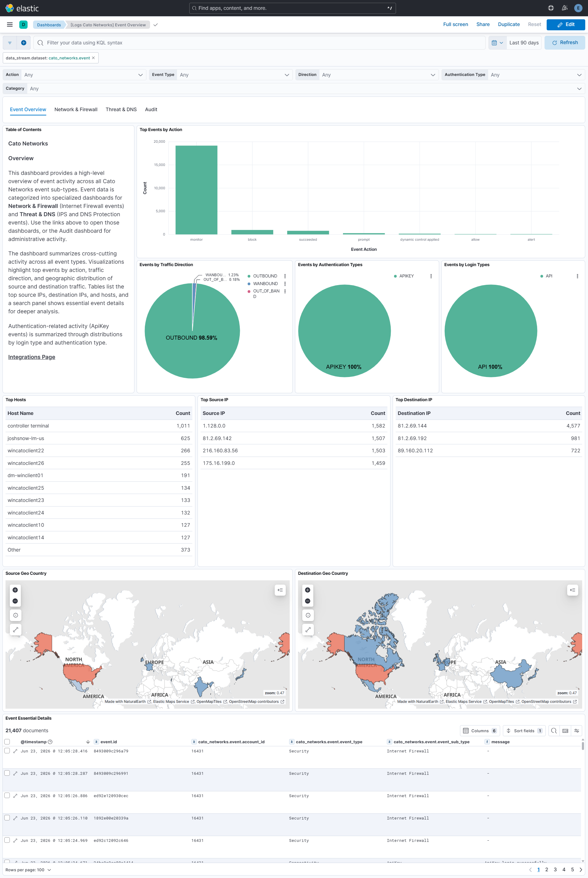Open the Event Type filter dropdown
The height and width of the screenshot is (878, 588).
pos(235,75)
